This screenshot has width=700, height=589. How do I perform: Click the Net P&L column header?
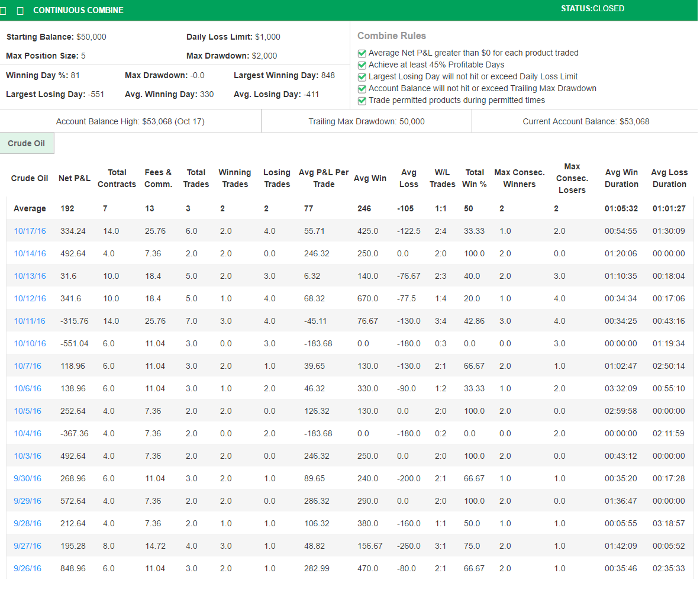(x=75, y=178)
